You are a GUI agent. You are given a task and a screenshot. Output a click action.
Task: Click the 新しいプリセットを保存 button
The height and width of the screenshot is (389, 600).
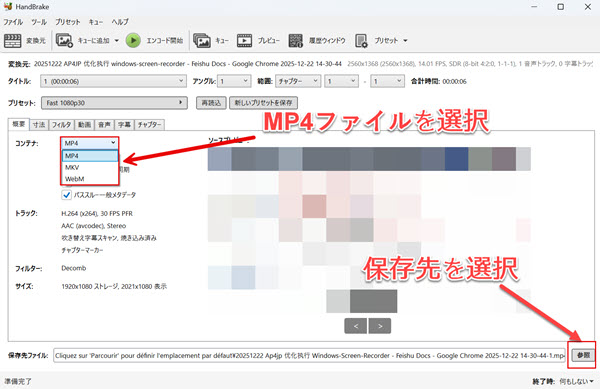point(263,103)
